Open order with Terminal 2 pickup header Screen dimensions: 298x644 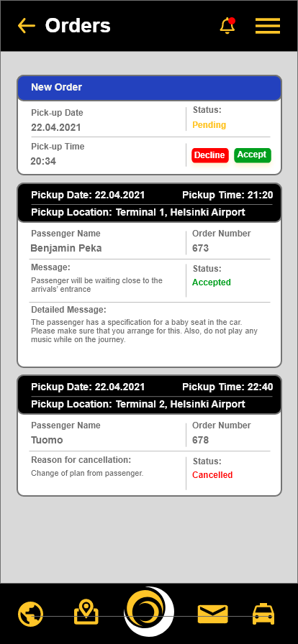point(150,395)
